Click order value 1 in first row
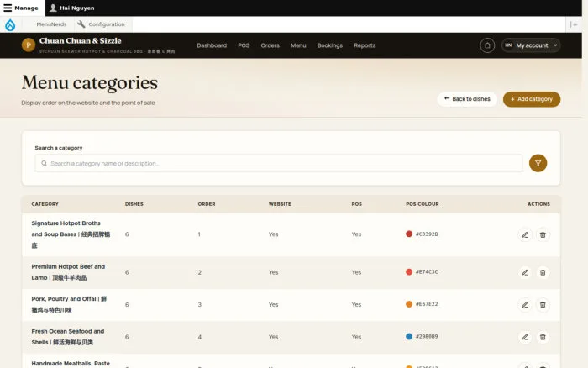 199,234
